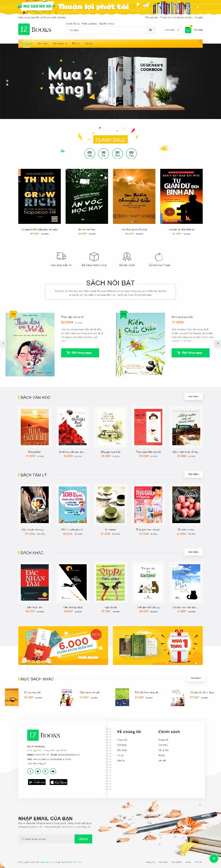Viewport: 221px width, 868px height.
Task: Open Tin tức in the navigation bar
Action: pos(76,44)
